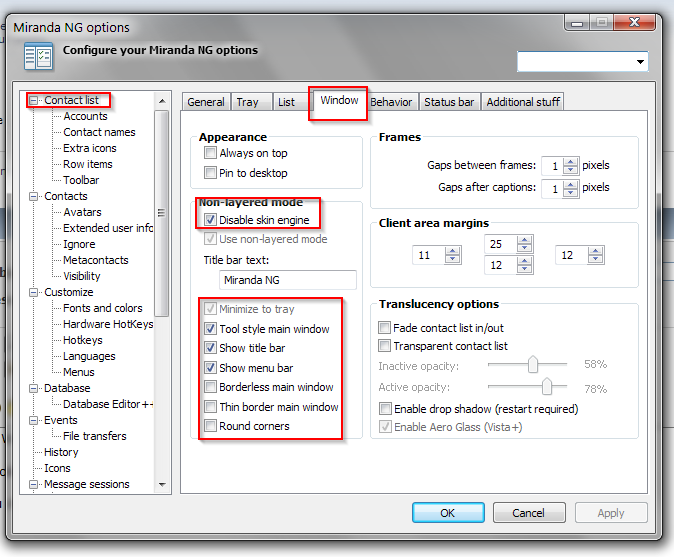
Task: Open Extended user info tree item
Action: pos(108,228)
